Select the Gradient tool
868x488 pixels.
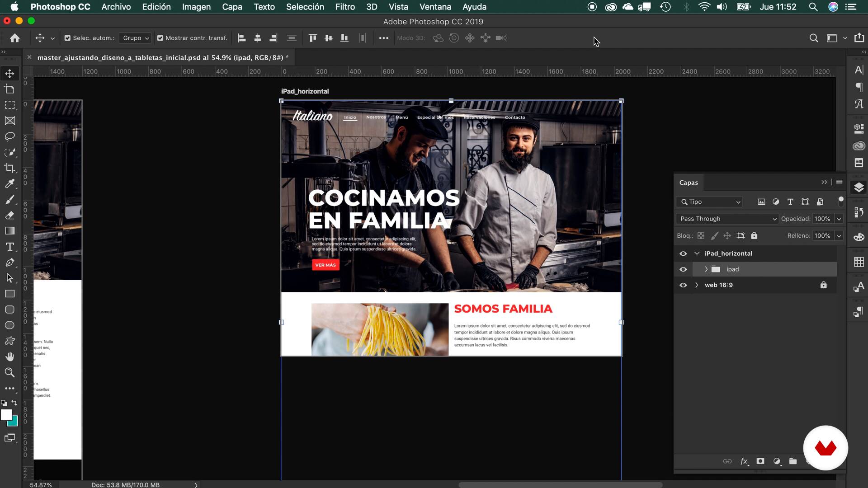pyautogui.click(x=9, y=231)
